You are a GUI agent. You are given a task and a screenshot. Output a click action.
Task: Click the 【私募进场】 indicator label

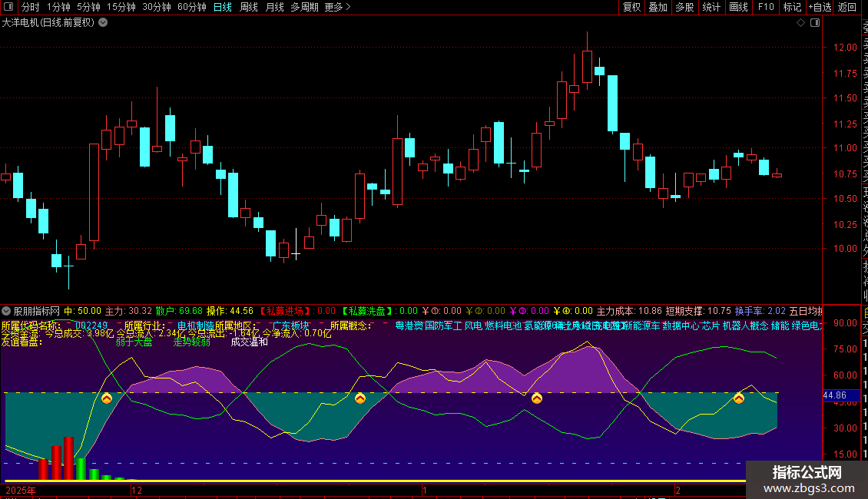click(285, 311)
